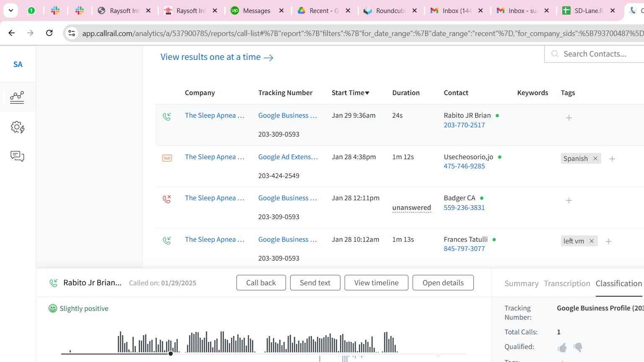Click the call recording playhead marker
Viewport: 644px width, 362px height.
tap(171, 354)
